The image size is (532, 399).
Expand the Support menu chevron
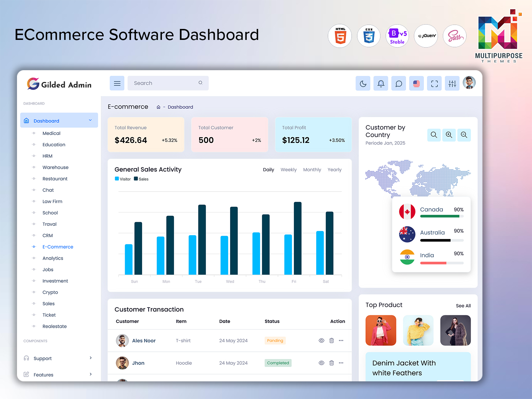pyautogui.click(x=91, y=358)
